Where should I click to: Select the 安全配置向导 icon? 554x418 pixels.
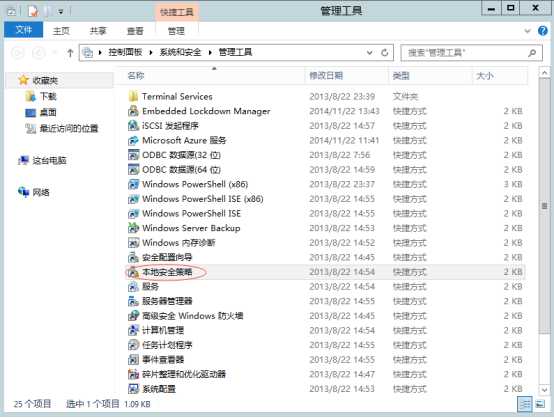[x=133, y=257]
